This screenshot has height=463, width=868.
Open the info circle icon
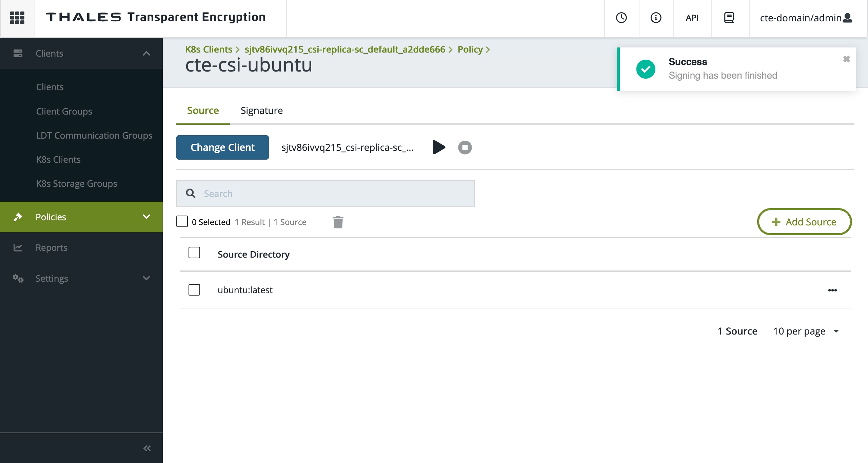click(656, 18)
